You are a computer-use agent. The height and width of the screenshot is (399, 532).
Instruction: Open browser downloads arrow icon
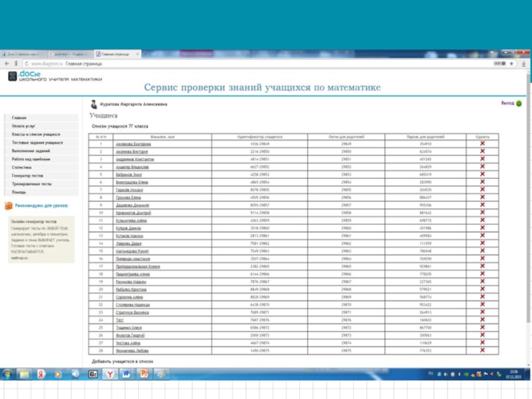click(523, 63)
